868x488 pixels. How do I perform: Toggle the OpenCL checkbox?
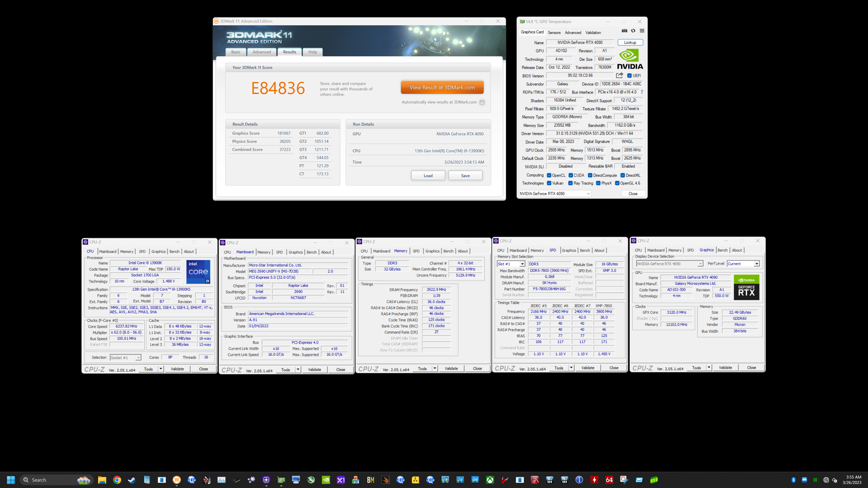tap(549, 175)
